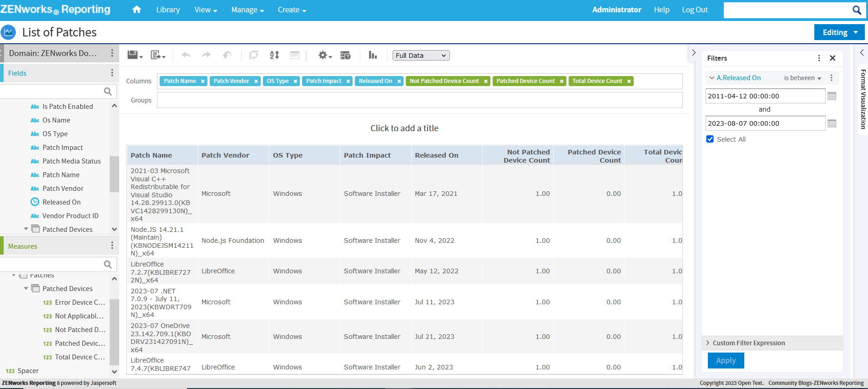Open the Export menu icon
868x389 pixels.
pyautogui.click(x=158, y=55)
